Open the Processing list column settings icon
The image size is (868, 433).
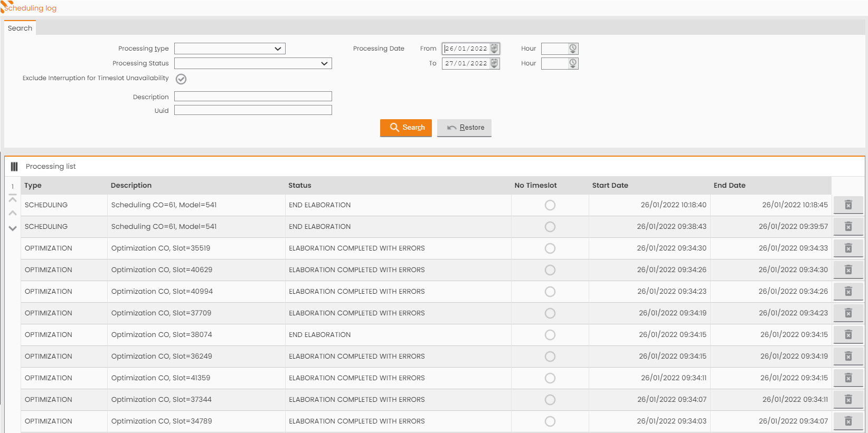pyautogui.click(x=14, y=167)
